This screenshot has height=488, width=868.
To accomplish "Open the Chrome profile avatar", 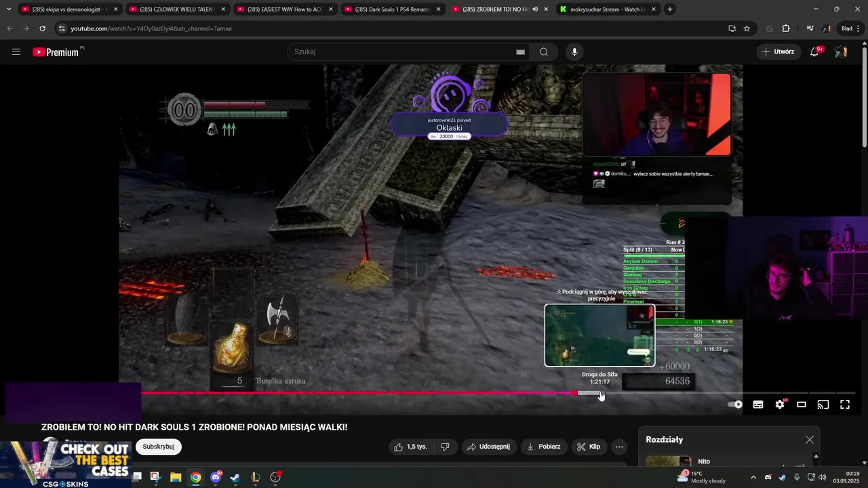I will [x=827, y=28].
